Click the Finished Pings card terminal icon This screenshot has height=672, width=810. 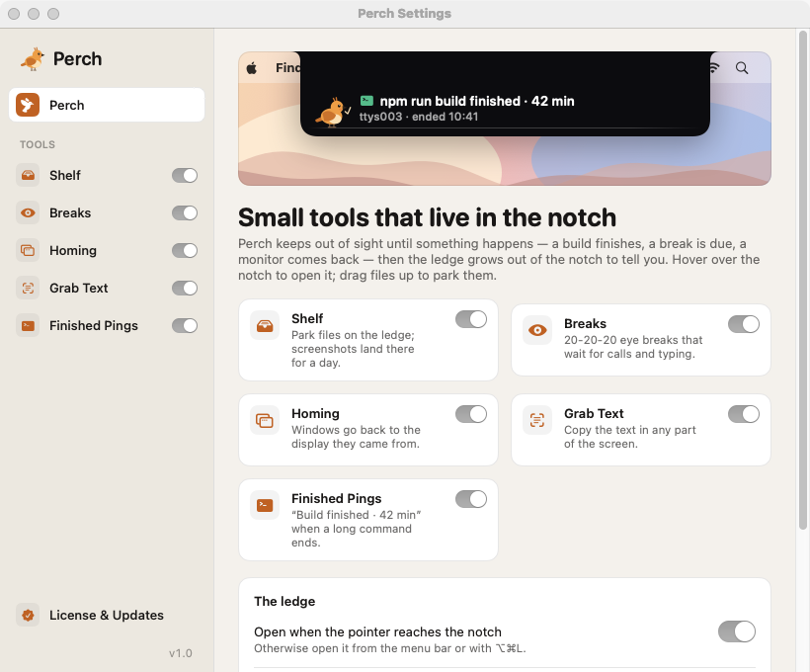(265, 505)
